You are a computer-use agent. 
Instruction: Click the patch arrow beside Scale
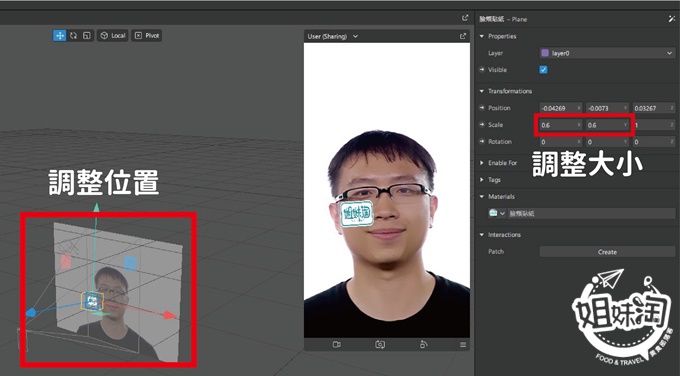pos(482,125)
